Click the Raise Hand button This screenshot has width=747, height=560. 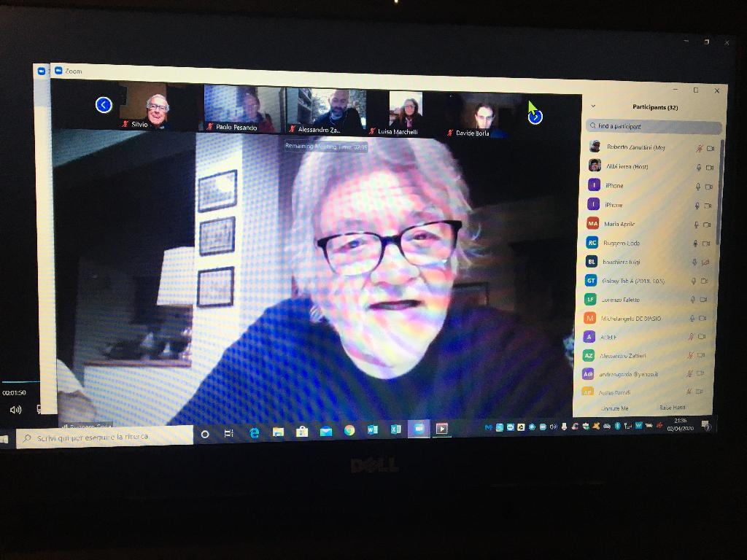point(672,408)
